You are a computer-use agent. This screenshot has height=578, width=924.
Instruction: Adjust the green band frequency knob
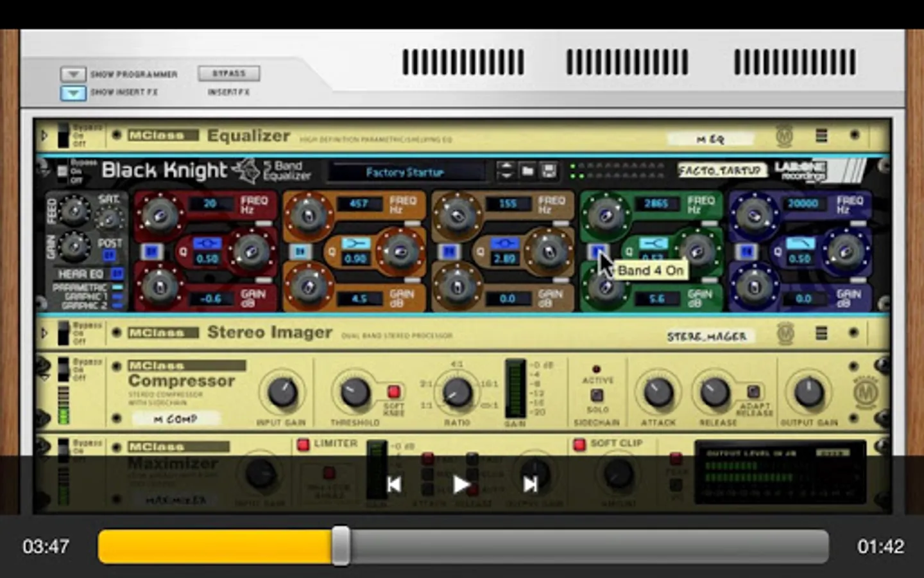pos(606,215)
